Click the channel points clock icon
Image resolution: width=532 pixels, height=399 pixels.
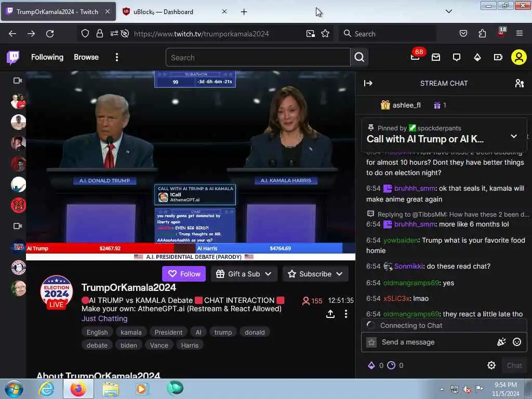391,365
